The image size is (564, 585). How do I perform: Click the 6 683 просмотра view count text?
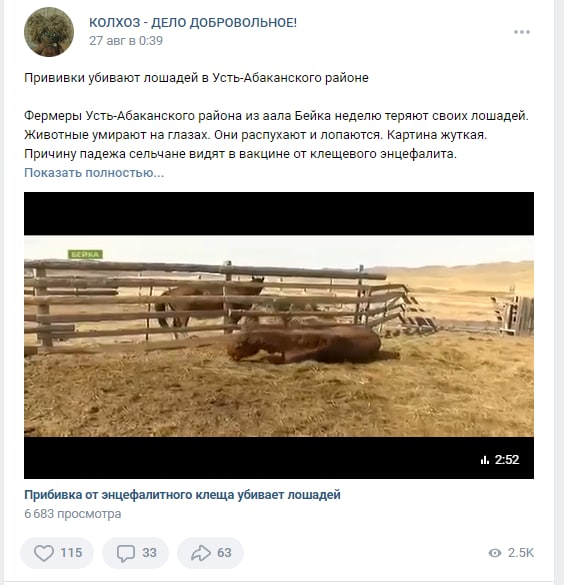pyautogui.click(x=73, y=514)
